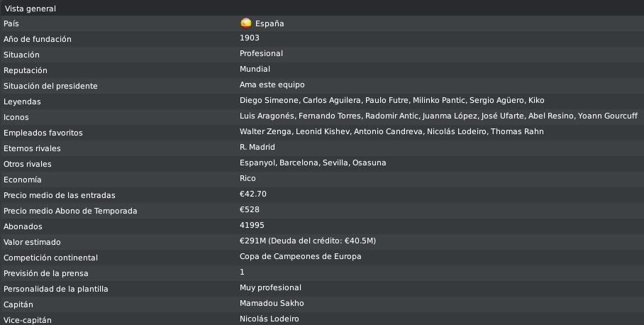Click Barcelona in Otros rivales
This screenshot has width=644, height=325.
(299, 162)
